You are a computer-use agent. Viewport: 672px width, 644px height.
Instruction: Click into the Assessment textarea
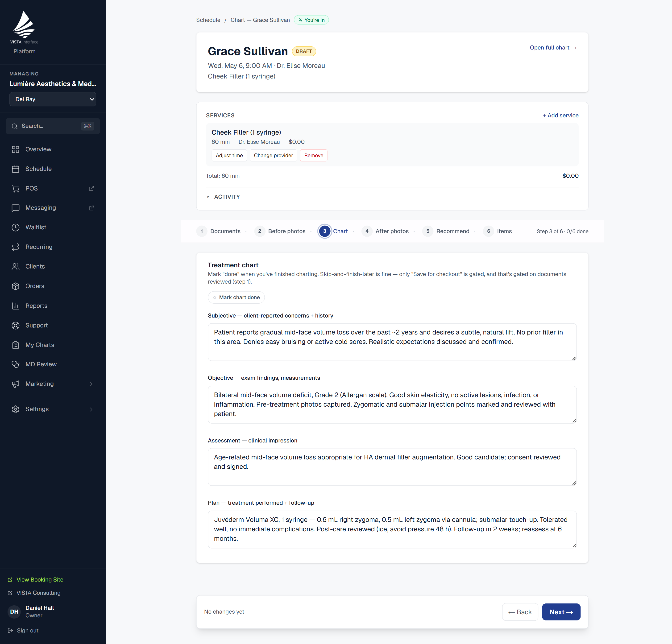[392, 467]
